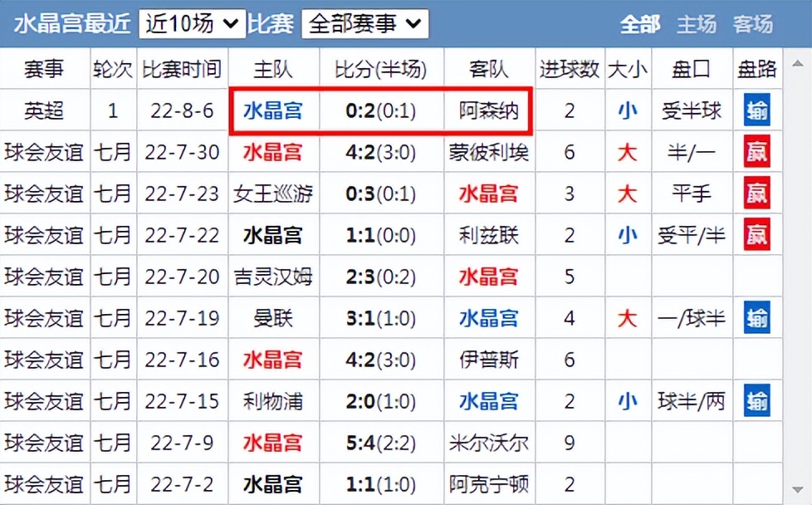This screenshot has width=812, height=505.
Task: Click 水晶宫 in the highlighted Arsenal match row
Action: [273, 110]
